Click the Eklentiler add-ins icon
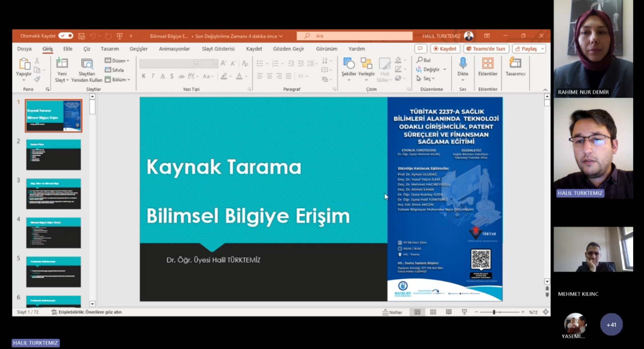 tap(487, 64)
